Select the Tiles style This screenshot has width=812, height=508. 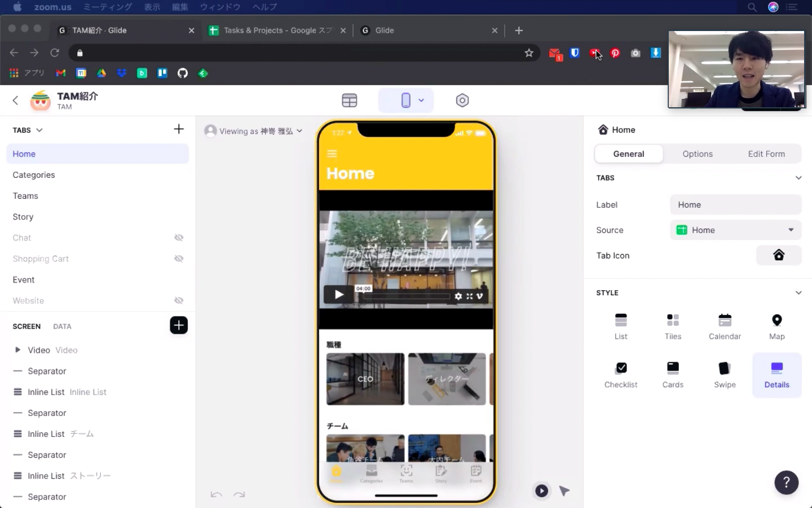(673, 327)
